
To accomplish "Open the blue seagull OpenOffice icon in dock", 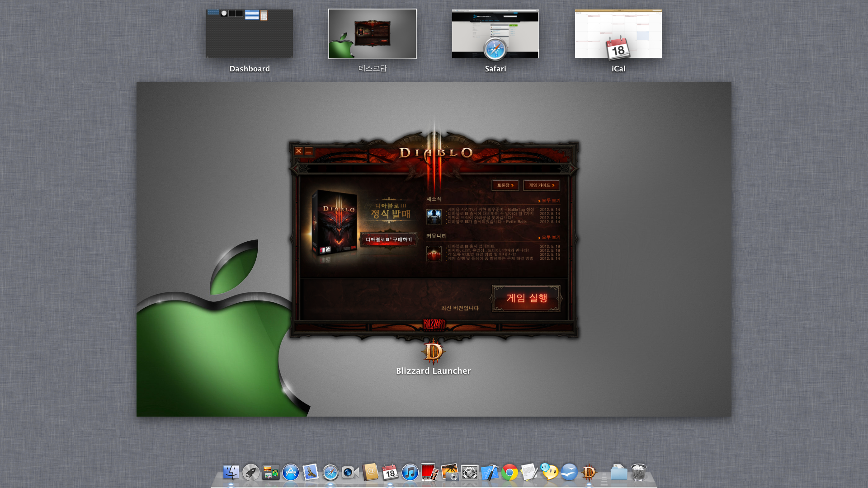I will [x=569, y=473].
